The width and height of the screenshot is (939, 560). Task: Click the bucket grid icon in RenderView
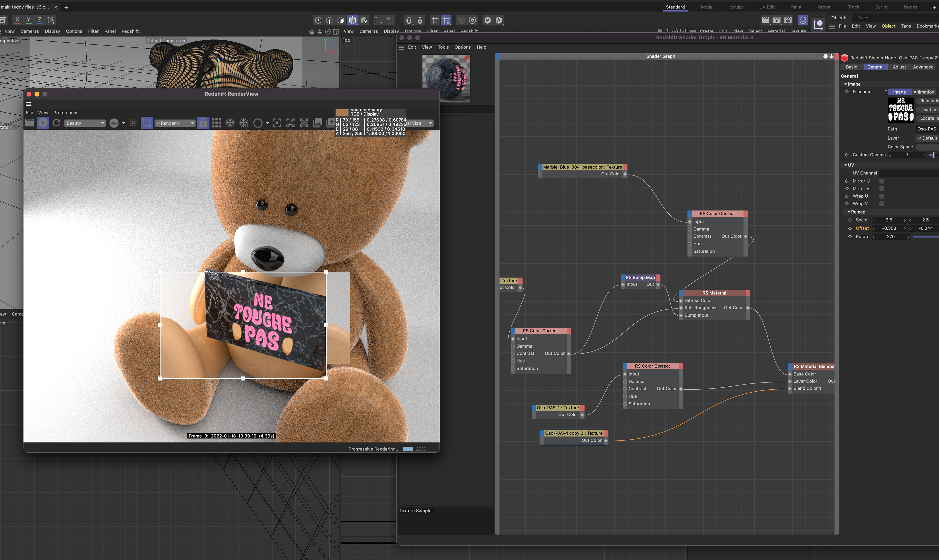[216, 123]
